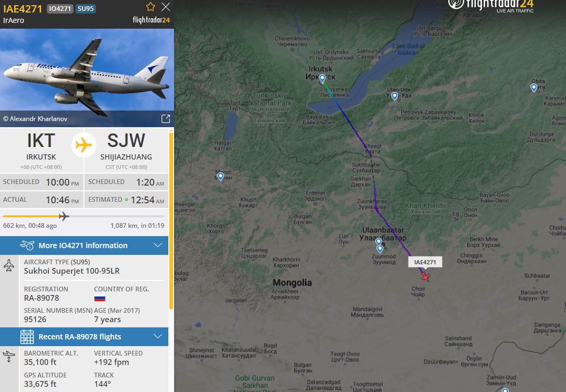Screen dimensions: 566x392
Task: Click the SU95 aircraft type badge
Action: click(x=85, y=9)
